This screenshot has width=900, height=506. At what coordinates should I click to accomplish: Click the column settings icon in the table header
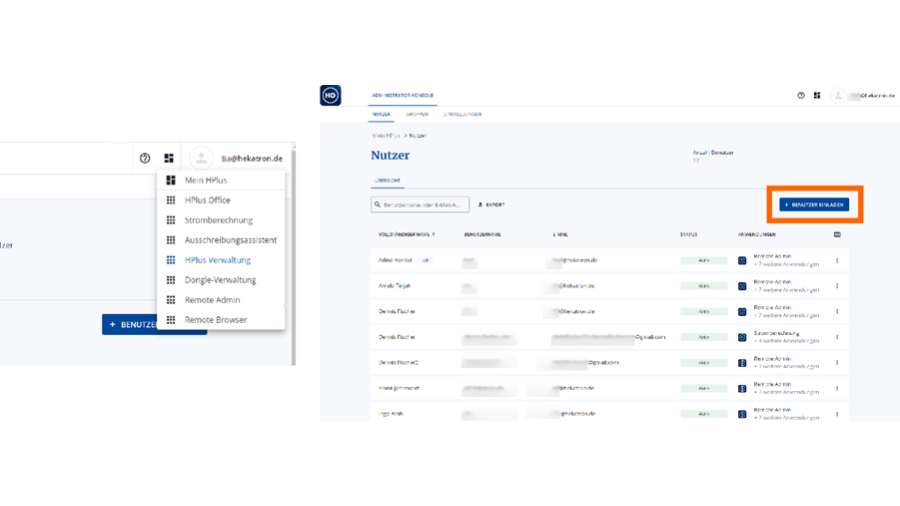(x=837, y=235)
